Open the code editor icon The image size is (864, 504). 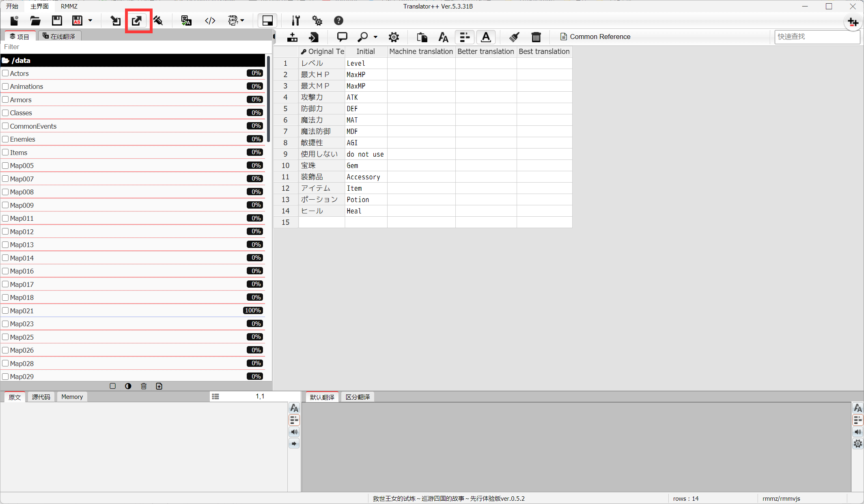[x=210, y=21]
